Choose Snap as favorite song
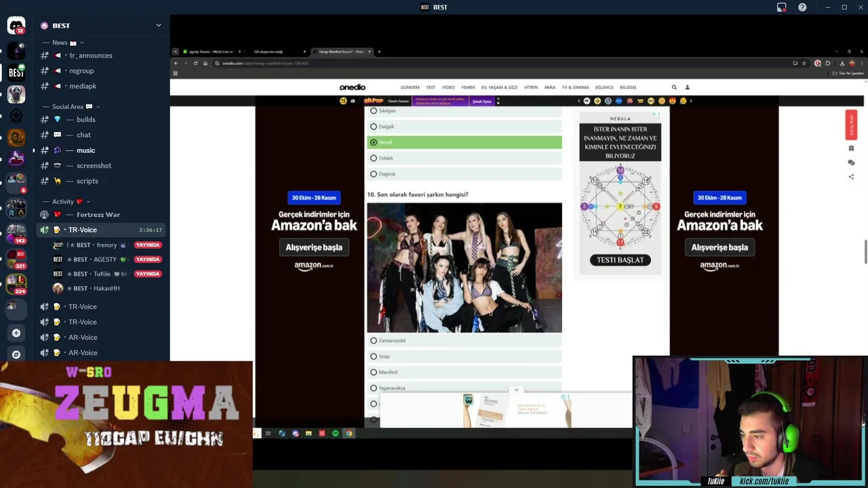This screenshot has width=868, height=488. (x=465, y=357)
